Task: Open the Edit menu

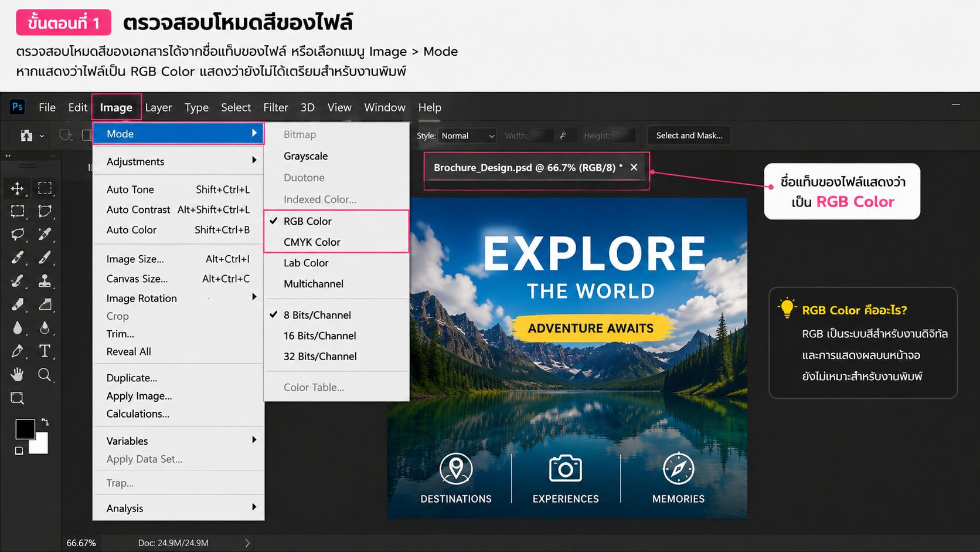Action: (x=77, y=107)
